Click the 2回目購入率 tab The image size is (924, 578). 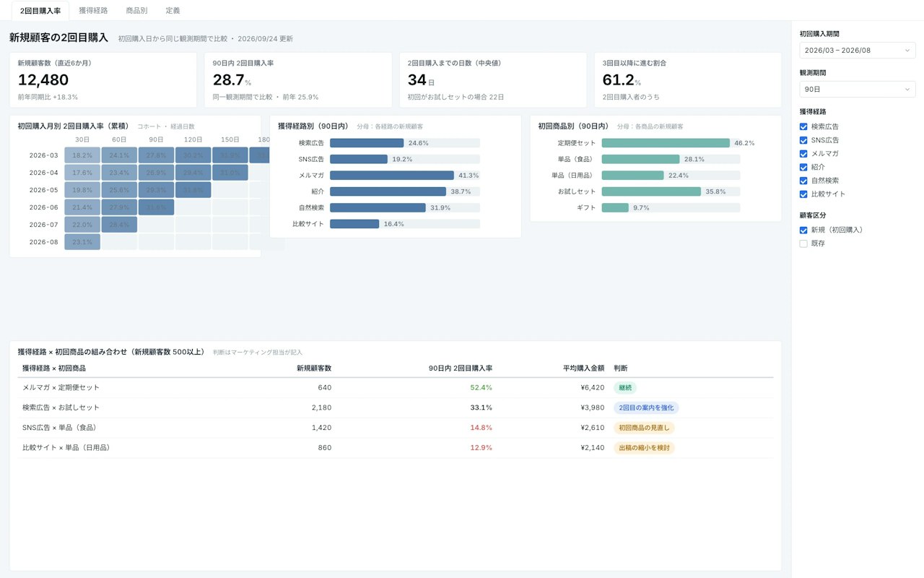coord(40,11)
